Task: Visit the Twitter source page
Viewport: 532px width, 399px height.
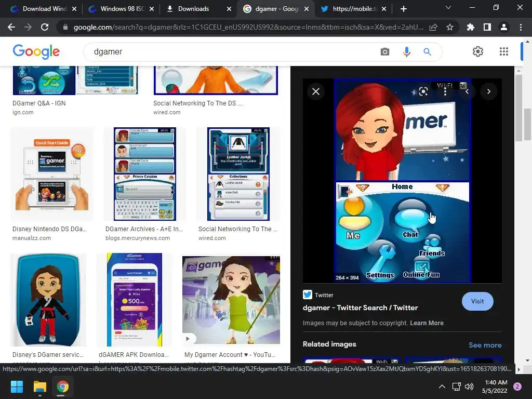Action: click(477, 301)
